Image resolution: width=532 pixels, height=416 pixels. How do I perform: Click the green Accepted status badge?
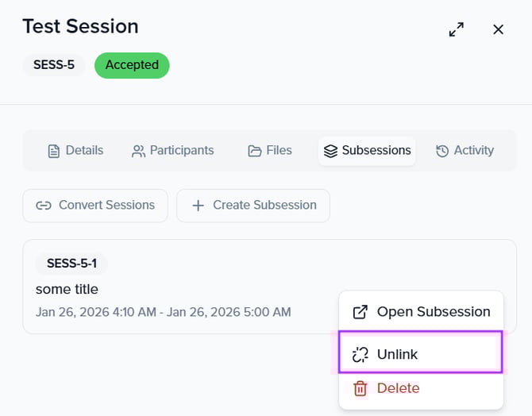point(132,65)
